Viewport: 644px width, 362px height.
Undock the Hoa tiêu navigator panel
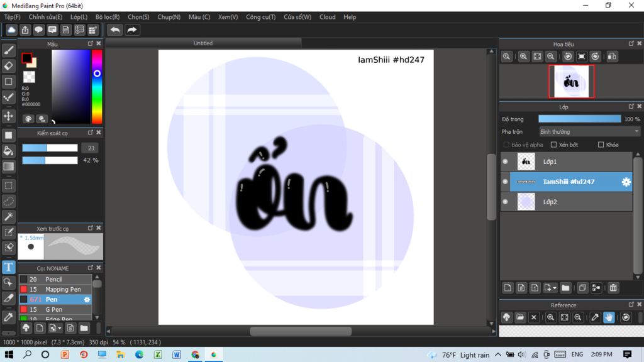[x=631, y=43]
